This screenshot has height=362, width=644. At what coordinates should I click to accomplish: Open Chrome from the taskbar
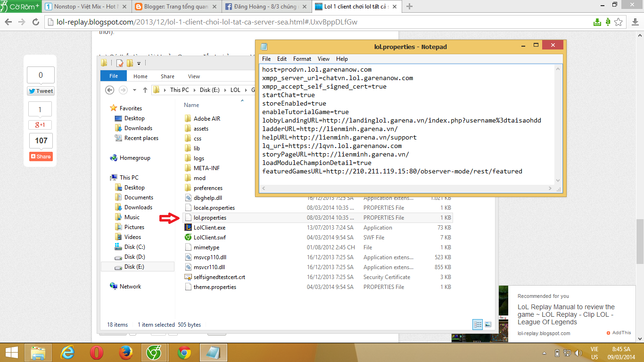(184, 353)
